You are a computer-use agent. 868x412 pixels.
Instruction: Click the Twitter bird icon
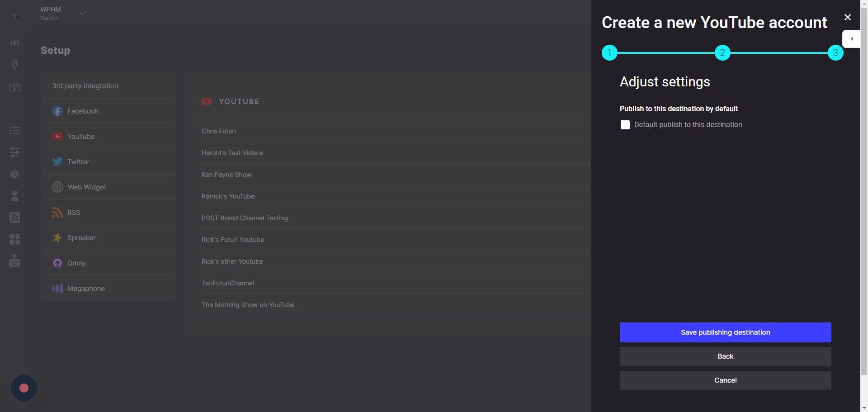coord(57,162)
